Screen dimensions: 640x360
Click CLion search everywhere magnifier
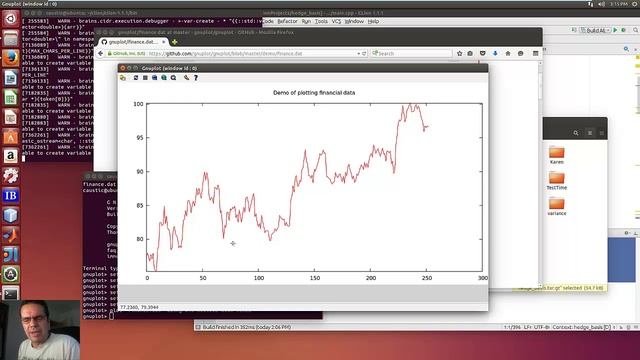coord(636,30)
